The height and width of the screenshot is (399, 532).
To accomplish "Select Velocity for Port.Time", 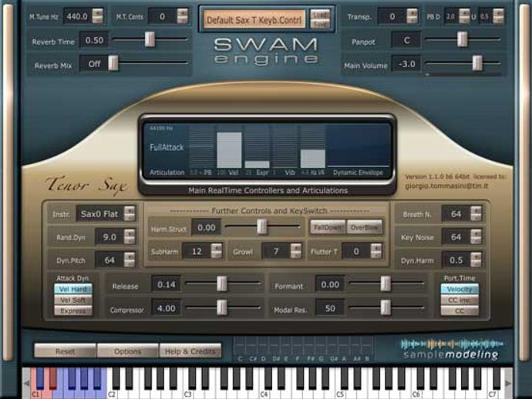I will pyautogui.click(x=460, y=289).
